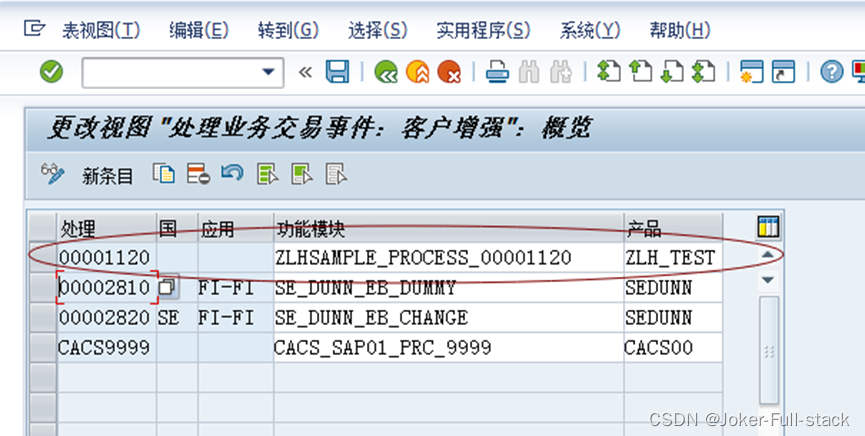Image resolution: width=865 pixels, height=436 pixels.
Task: Click the SAP menu icon beside 表视图
Action: (34, 28)
